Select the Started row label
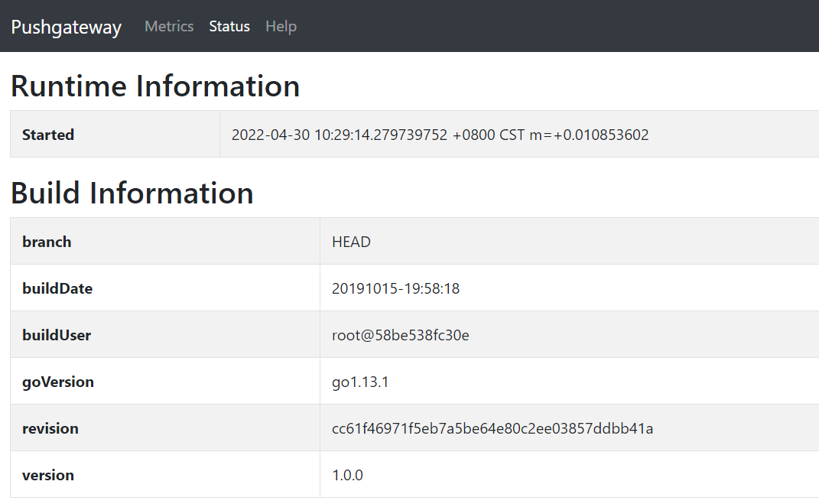Image resolution: width=819 pixels, height=504 pixels. tap(48, 135)
